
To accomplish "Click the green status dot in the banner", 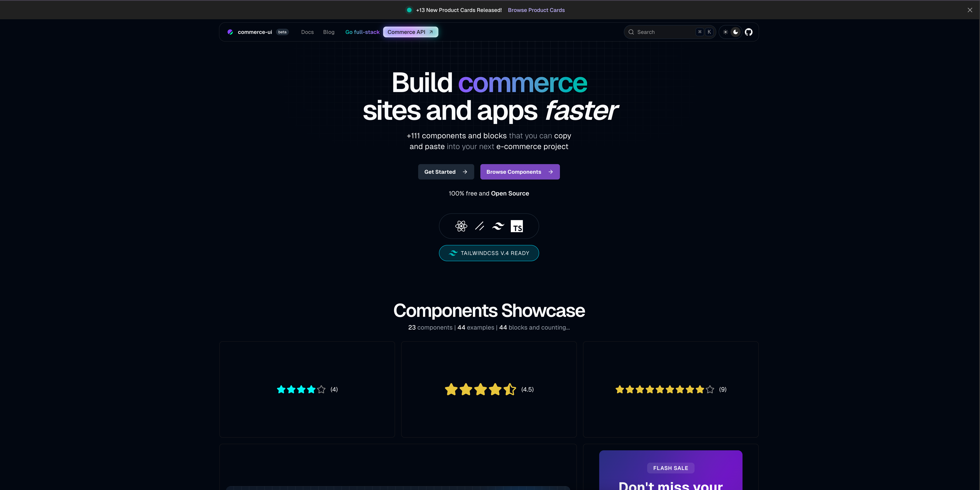I will 409,10.
